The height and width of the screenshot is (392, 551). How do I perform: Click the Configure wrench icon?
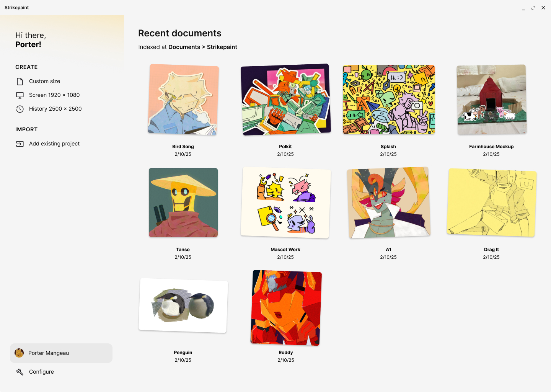[x=20, y=372]
